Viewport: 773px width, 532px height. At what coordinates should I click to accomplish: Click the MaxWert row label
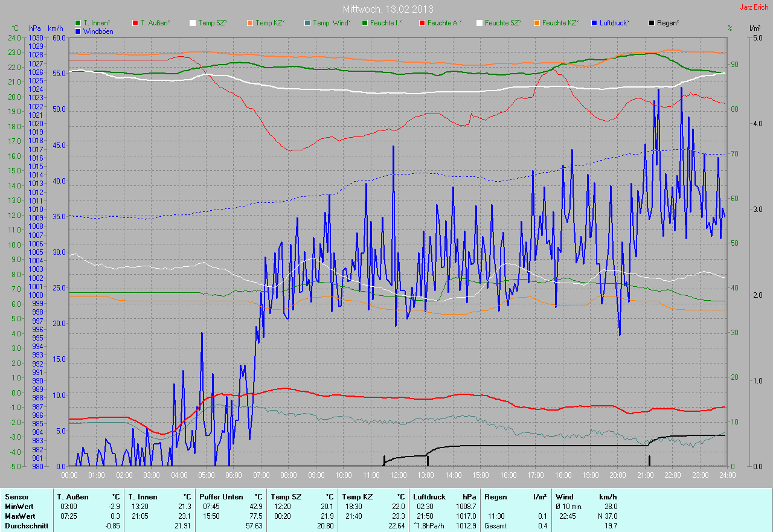click(20, 516)
